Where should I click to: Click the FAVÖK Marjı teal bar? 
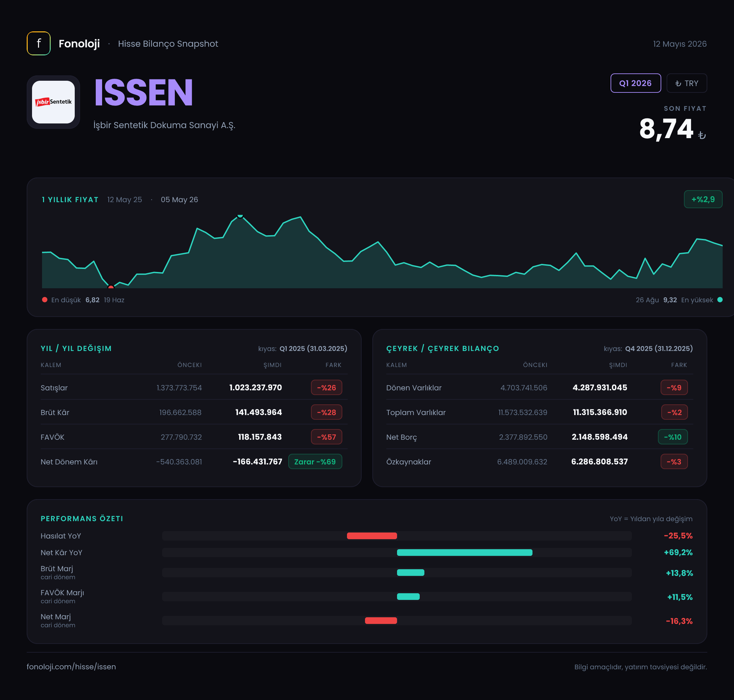(408, 596)
